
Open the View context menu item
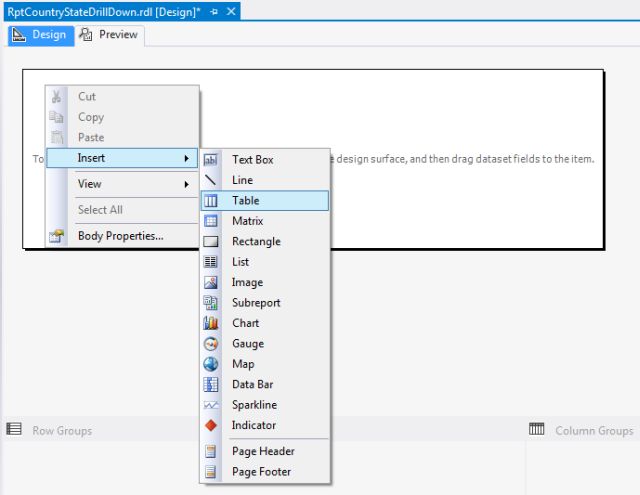pyautogui.click(x=122, y=184)
